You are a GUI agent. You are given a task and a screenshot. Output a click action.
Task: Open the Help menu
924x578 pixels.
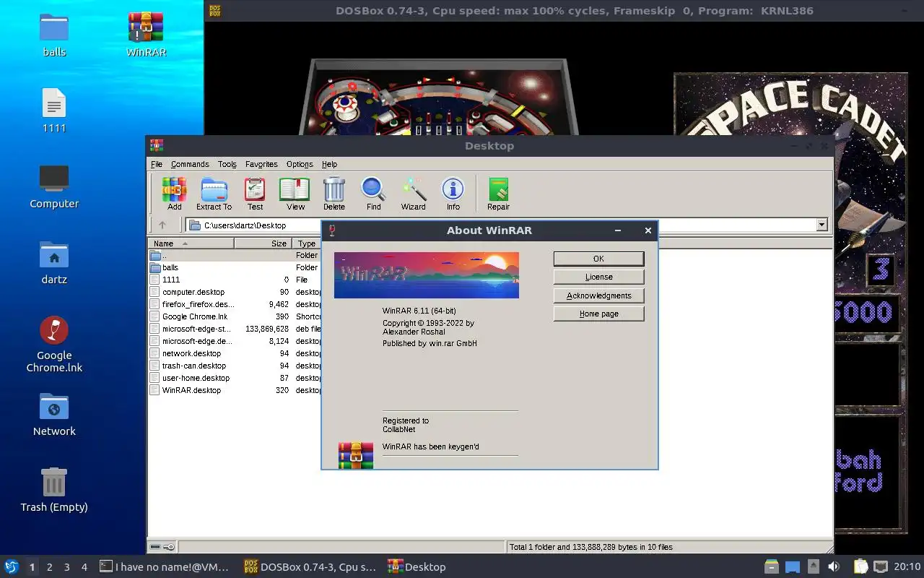pos(329,164)
